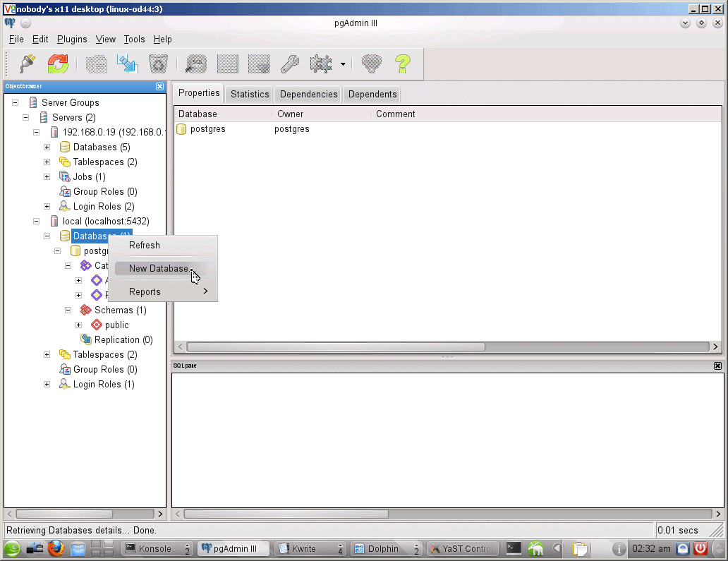Expand the public schema node
Screen dimensions: 728x561
tap(79, 325)
